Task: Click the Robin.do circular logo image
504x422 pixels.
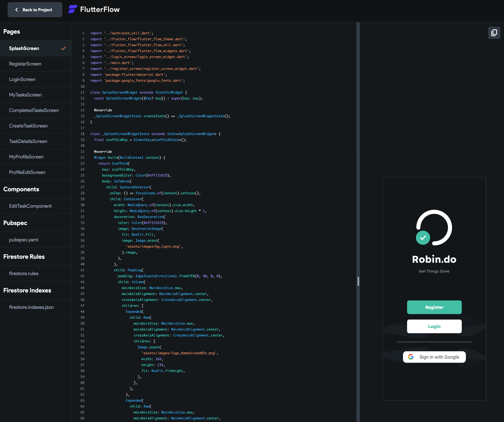Action: click(434, 228)
